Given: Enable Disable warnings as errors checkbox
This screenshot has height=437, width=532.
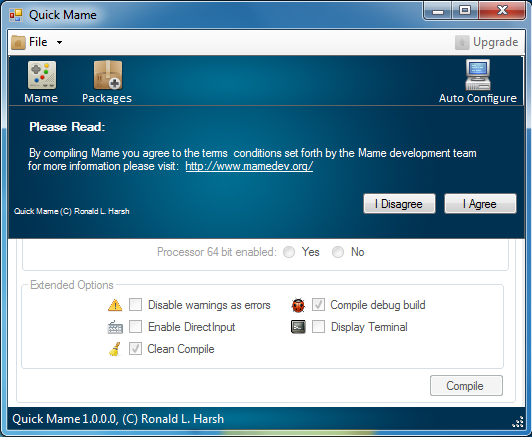Looking at the screenshot, I should [x=135, y=305].
